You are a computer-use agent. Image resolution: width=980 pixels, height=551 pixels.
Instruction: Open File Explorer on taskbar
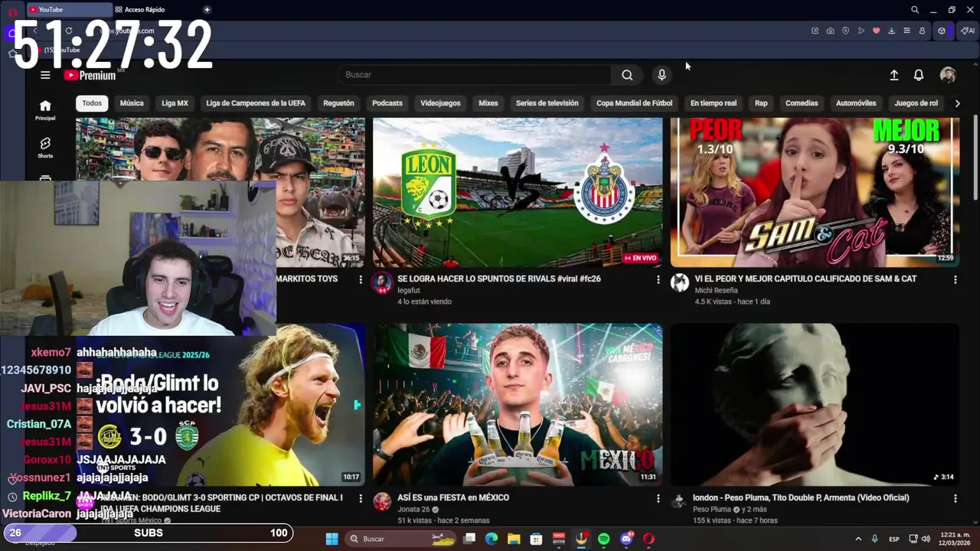click(514, 539)
